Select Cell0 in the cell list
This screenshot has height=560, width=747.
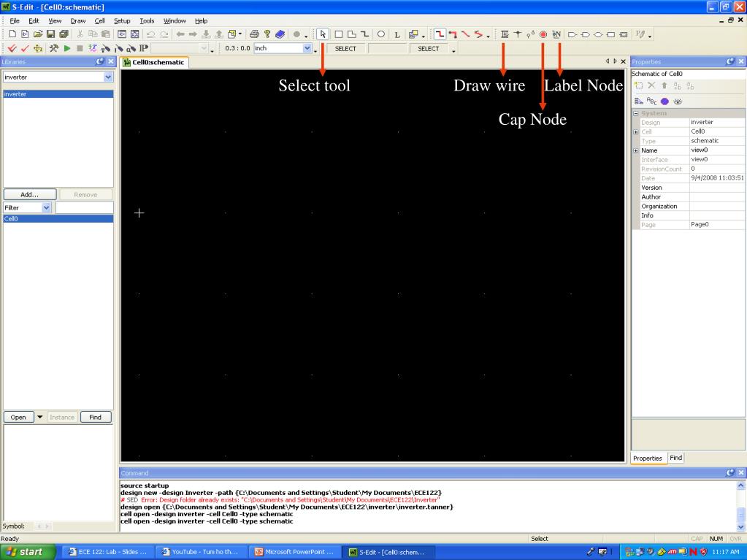[x=58, y=218]
